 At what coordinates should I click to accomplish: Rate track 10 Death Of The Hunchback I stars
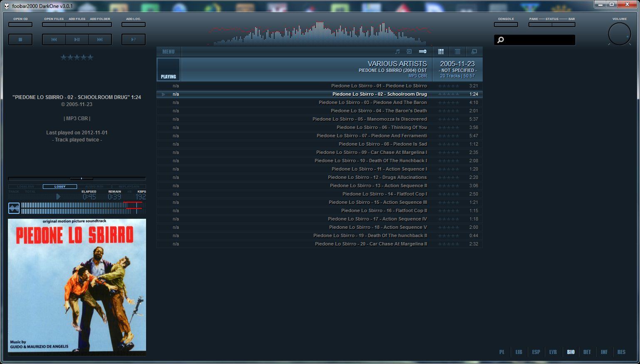click(x=449, y=161)
